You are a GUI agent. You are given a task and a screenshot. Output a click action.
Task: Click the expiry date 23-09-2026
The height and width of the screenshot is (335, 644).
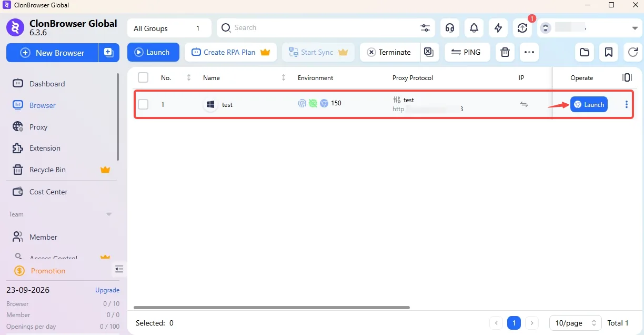[28, 290]
